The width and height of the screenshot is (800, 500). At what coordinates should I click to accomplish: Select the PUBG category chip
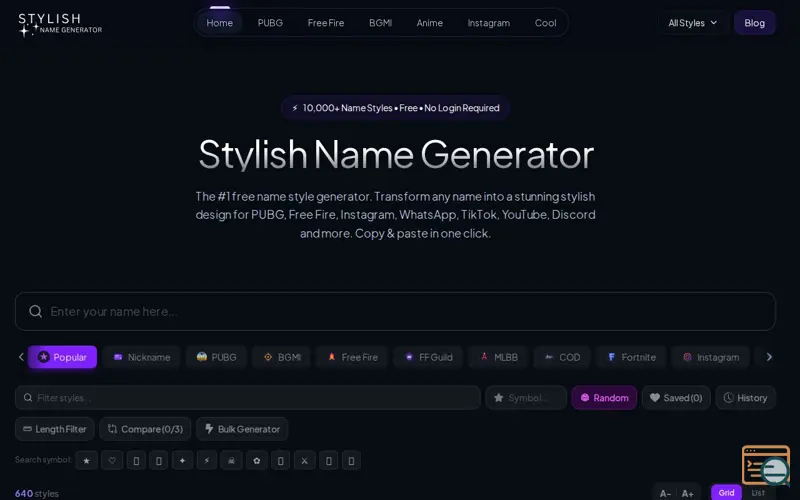216,357
